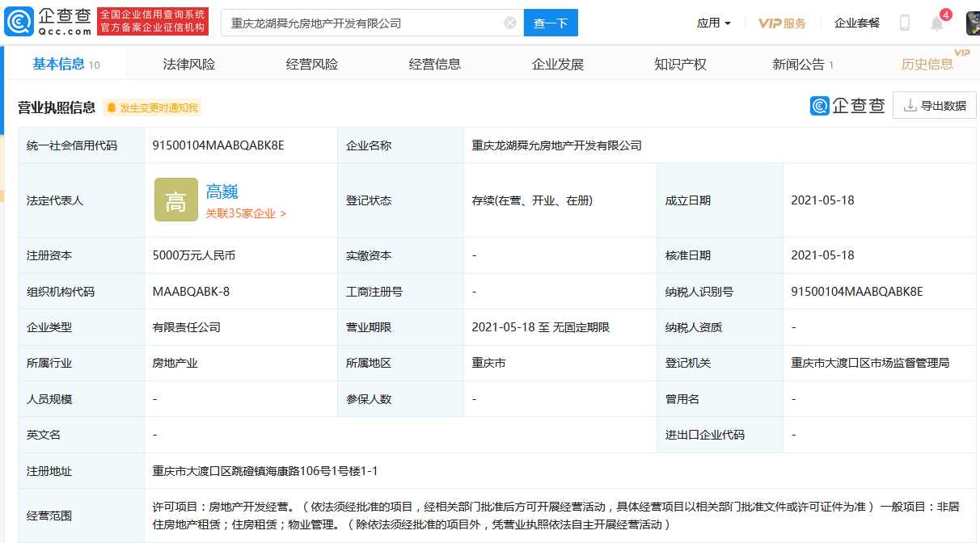Click the 全国企业信用查询系统 red banner
Viewport: 980px width, 543px height.
[x=153, y=22]
